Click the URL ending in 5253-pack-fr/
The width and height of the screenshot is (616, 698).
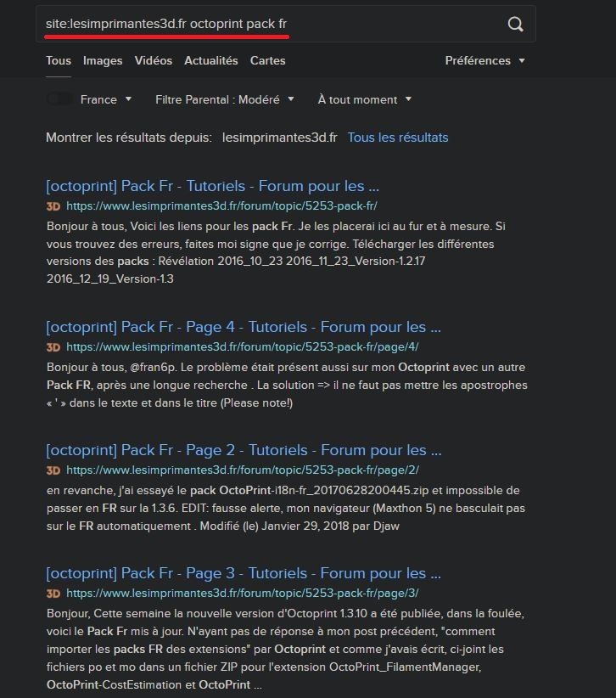click(221, 206)
